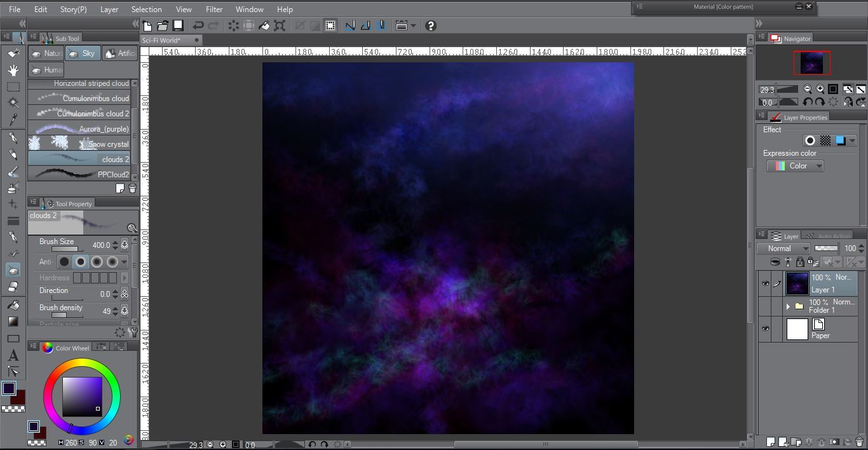Select the Move (hand) tool

[13, 70]
